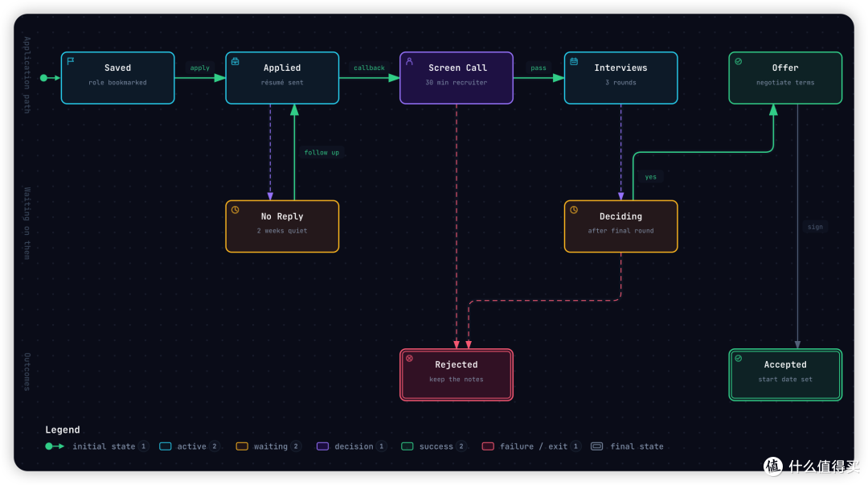The height and width of the screenshot is (485, 868).
Task: Select the Offer state title
Action: pyautogui.click(x=785, y=68)
